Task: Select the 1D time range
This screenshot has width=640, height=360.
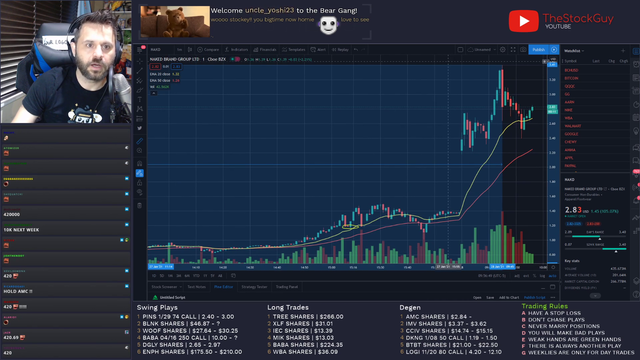Action: tap(154, 276)
